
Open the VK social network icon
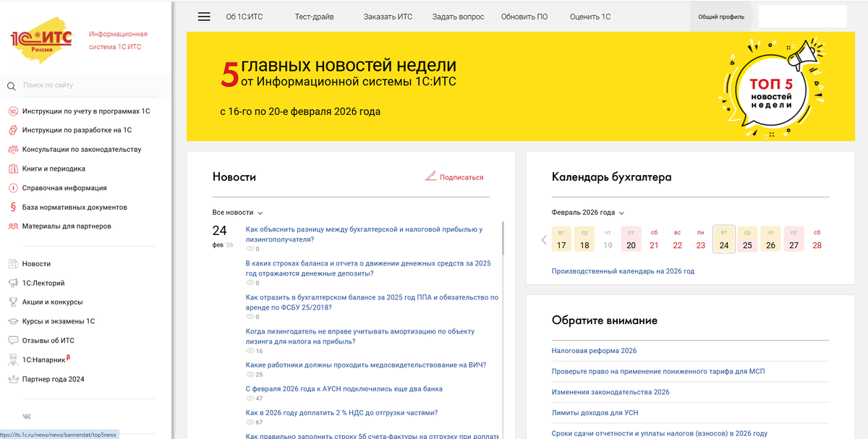coord(27,417)
